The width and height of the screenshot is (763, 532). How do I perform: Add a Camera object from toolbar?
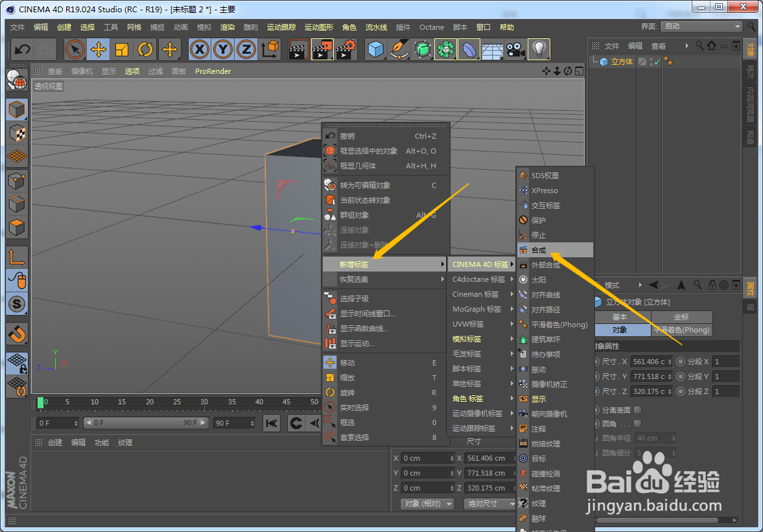tap(516, 49)
